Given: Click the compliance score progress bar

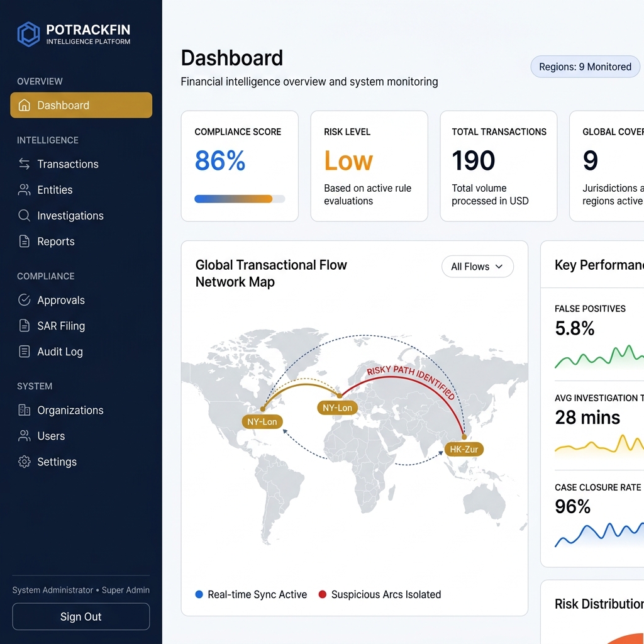Looking at the screenshot, I should [240, 199].
